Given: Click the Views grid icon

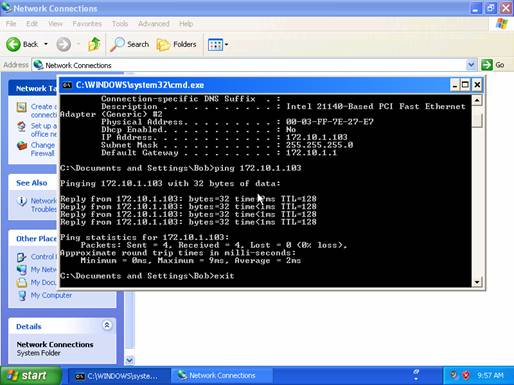Looking at the screenshot, I should 215,44.
